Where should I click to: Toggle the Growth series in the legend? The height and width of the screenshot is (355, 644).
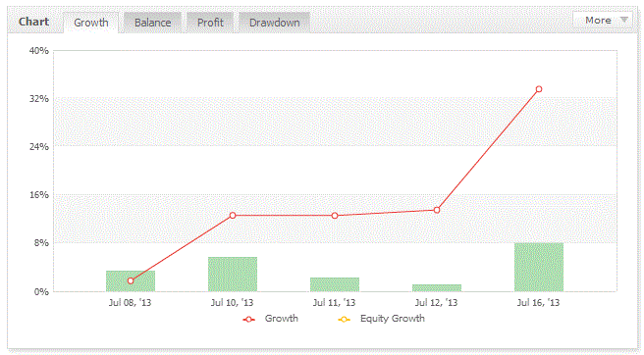[270, 319]
